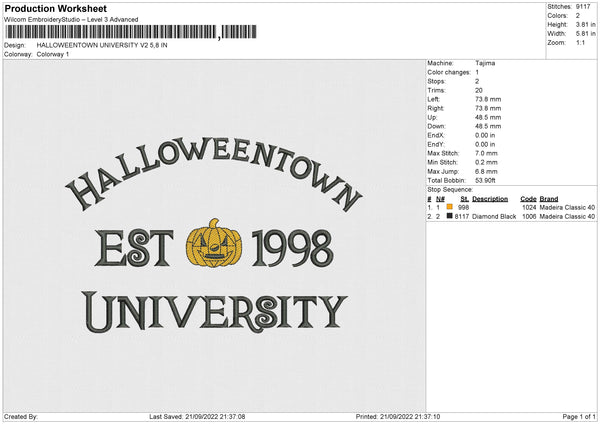Click the 'Trims:' value '20'
This screenshot has width=600, height=424.
(x=479, y=90)
